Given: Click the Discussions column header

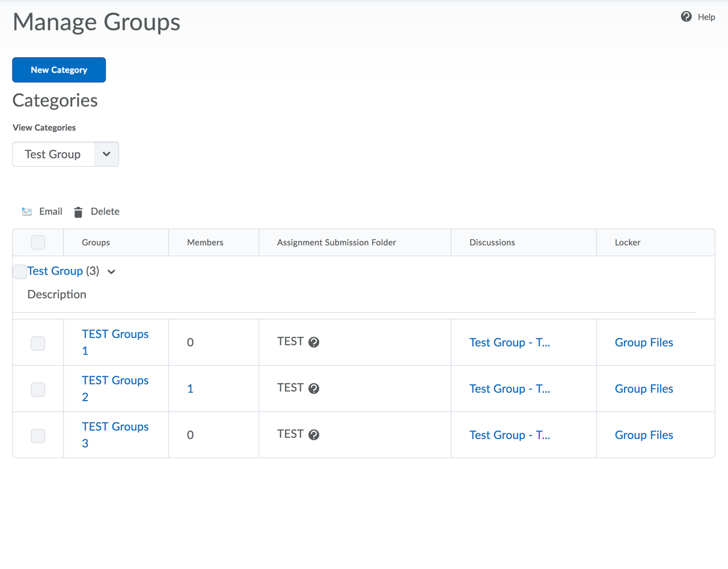Looking at the screenshot, I should (492, 242).
